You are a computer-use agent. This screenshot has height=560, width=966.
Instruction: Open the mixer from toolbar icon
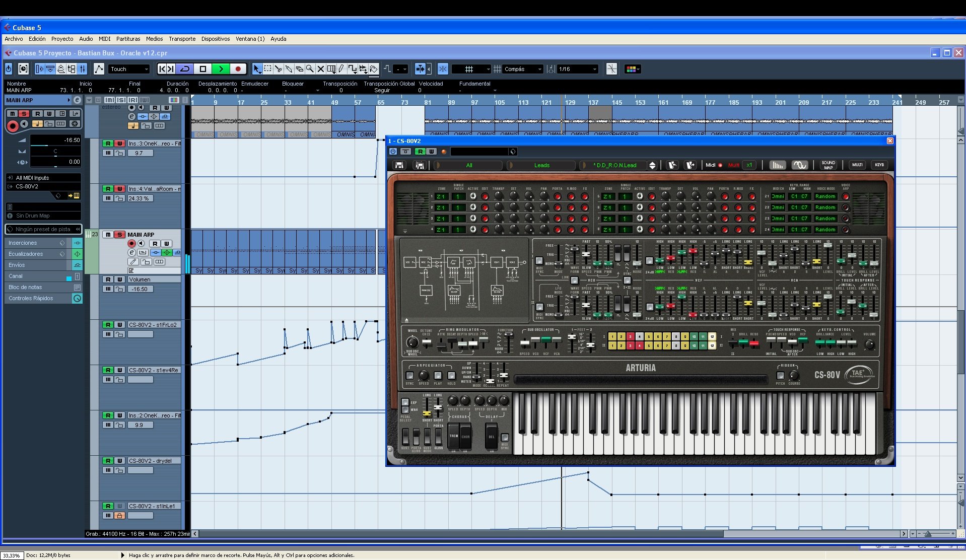coord(83,69)
